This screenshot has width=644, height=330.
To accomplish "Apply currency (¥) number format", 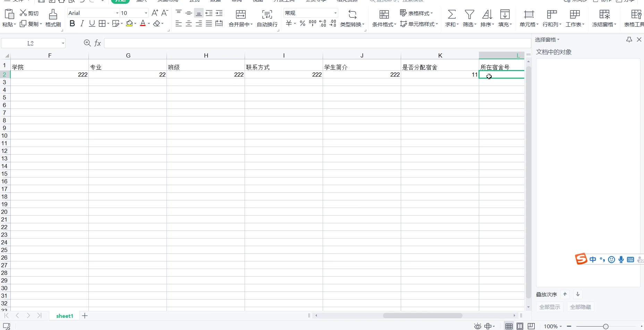I will coord(289,23).
